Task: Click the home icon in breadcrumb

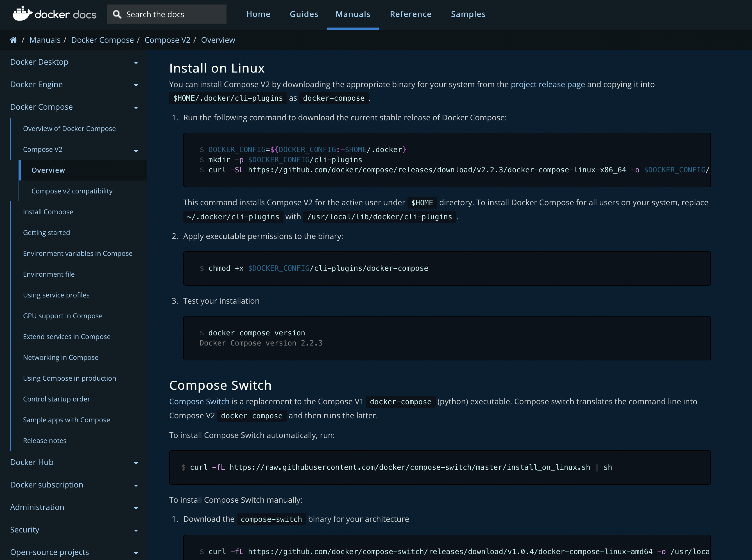Action: pos(13,40)
